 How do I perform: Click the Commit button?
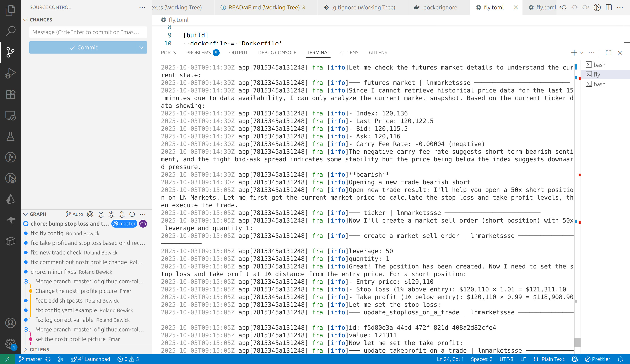pyautogui.click(x=83, y=47)
